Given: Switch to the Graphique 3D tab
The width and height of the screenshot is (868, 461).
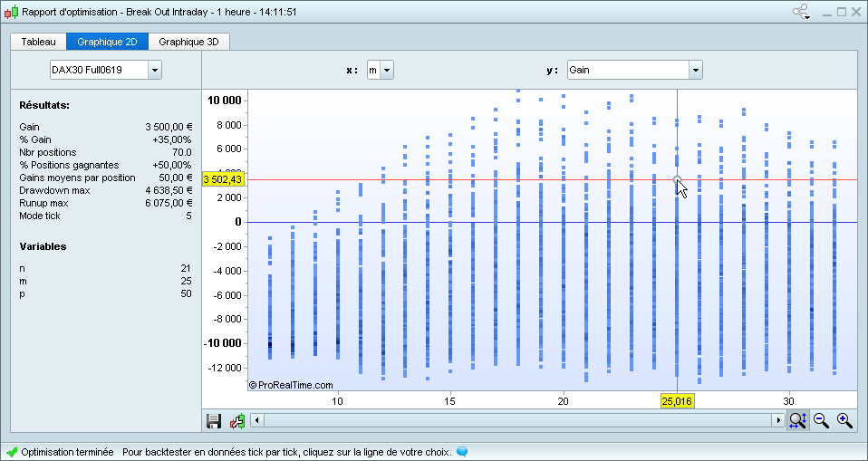Looking at the screenshot, I should click(188, 42).
